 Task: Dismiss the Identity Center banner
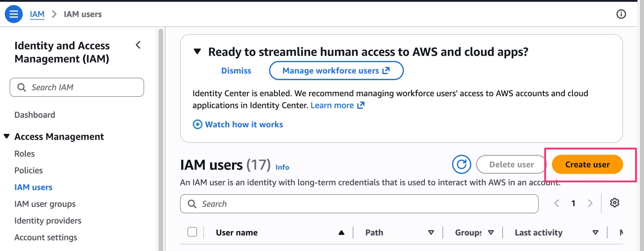pyautogui.click(x=236, y=71)
